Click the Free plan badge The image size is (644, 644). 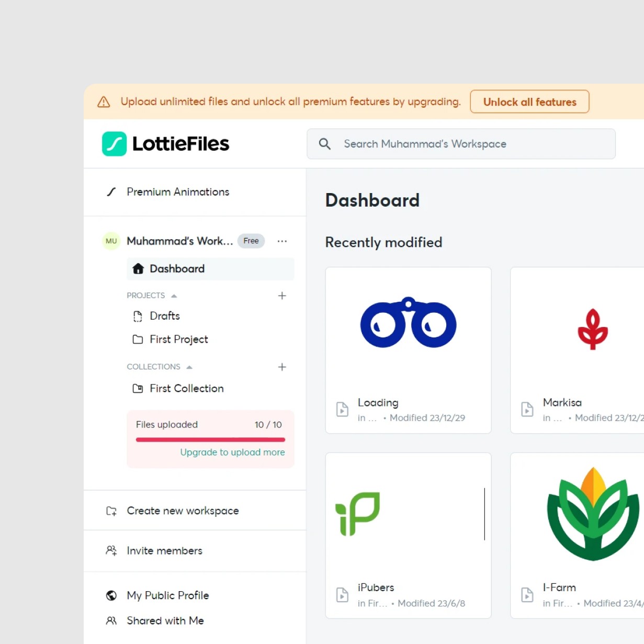(251, 241)
